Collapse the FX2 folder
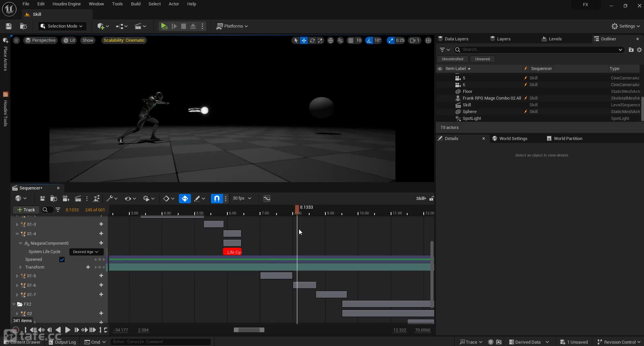The height and width of the screenshot is (346, 644). 14,304
